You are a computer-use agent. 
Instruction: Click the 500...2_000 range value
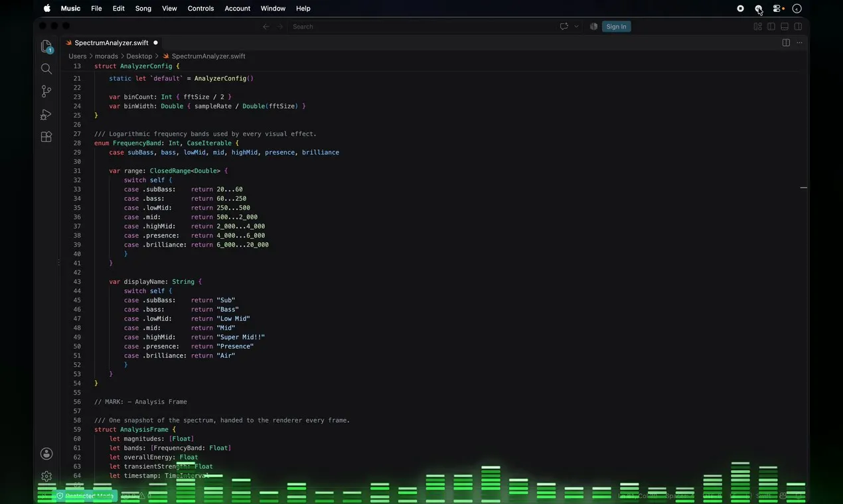pyautogui.click(x=237, y=218)
